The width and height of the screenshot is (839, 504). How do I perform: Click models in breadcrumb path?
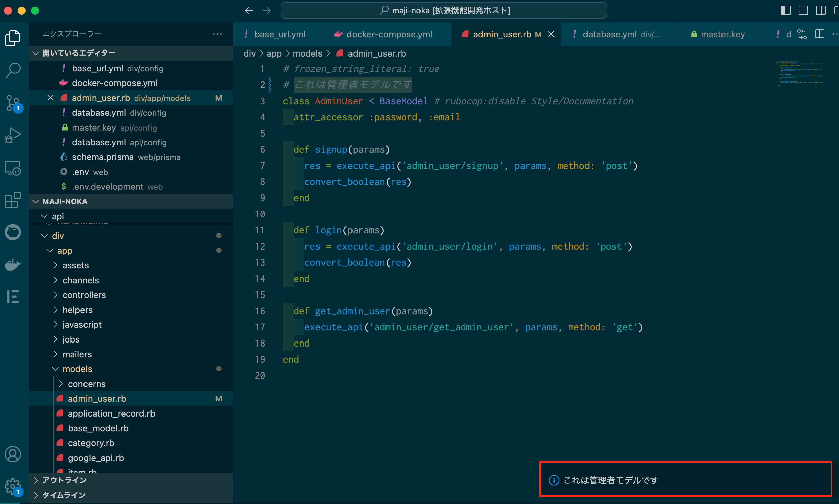click(307, 53)
